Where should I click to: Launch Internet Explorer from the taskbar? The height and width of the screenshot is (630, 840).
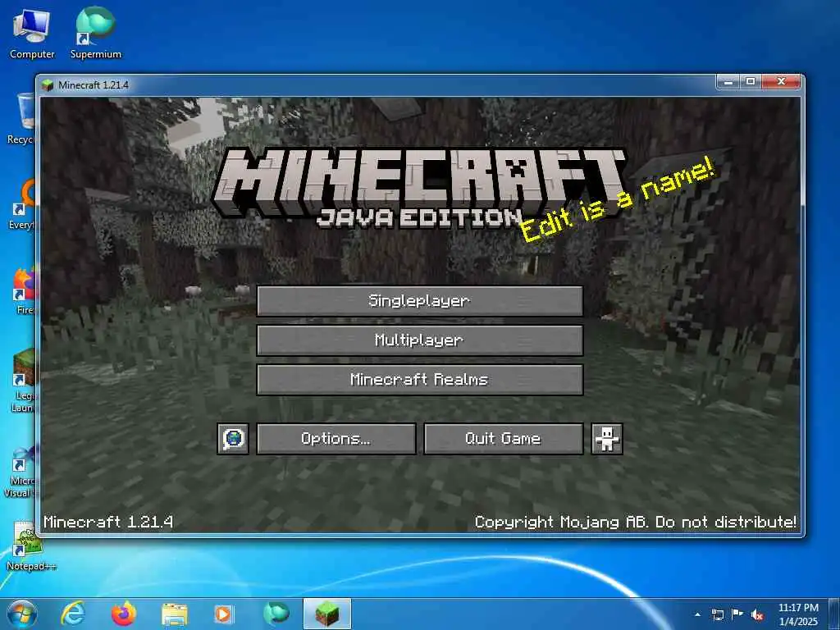73,614
